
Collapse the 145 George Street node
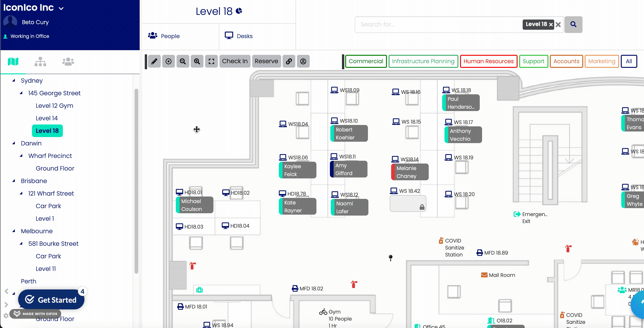(x=21, y=93)
